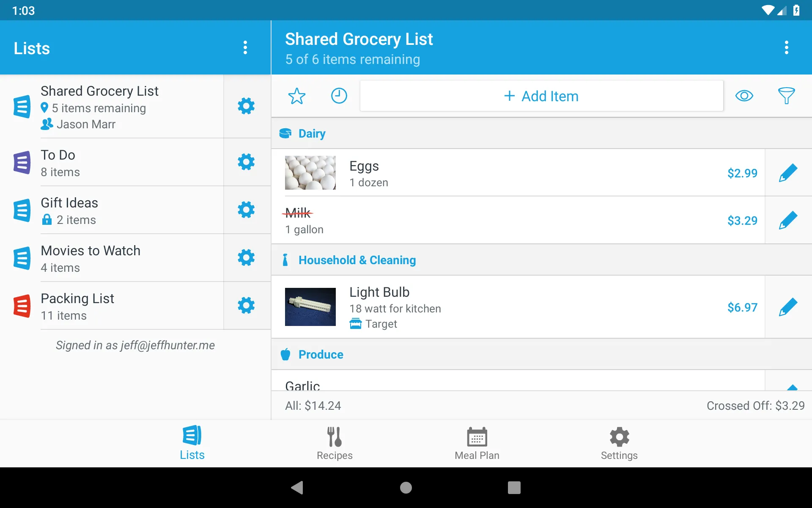
Task: Tap the Light Bulb edit pencil icon
Action: pos(789,306)
